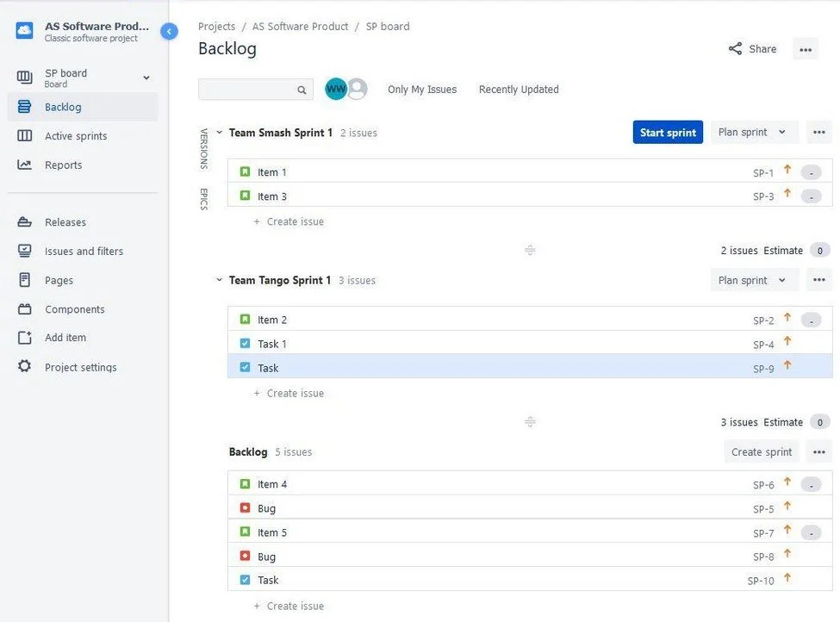This screenshot has height=622, width=840.
Task: Click the story icon of Item 3
Action: coord(245,196)
